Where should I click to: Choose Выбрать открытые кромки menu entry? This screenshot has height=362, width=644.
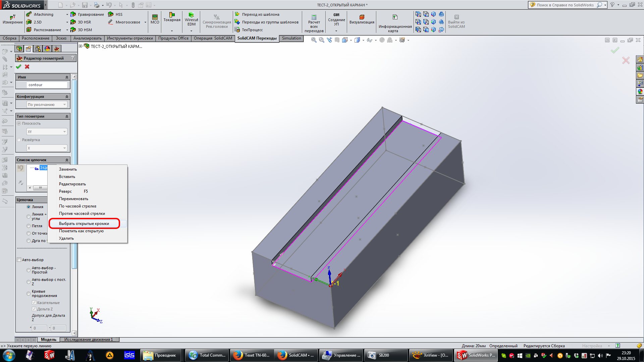click(84, 224)
